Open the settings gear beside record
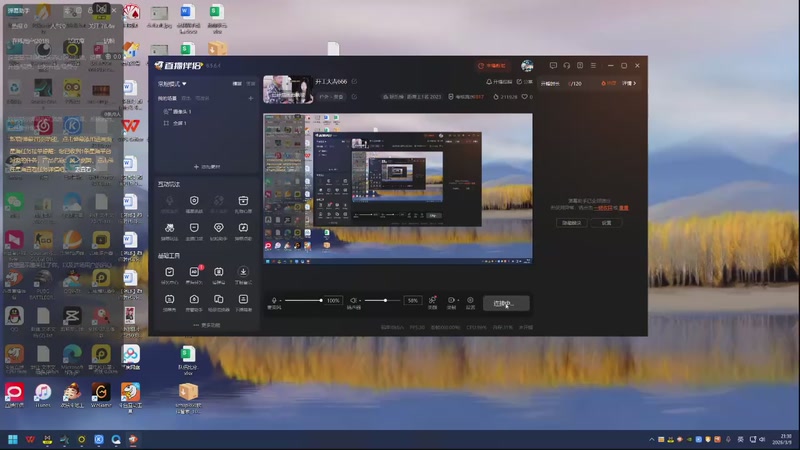800x450 pixels. (470, 302)
